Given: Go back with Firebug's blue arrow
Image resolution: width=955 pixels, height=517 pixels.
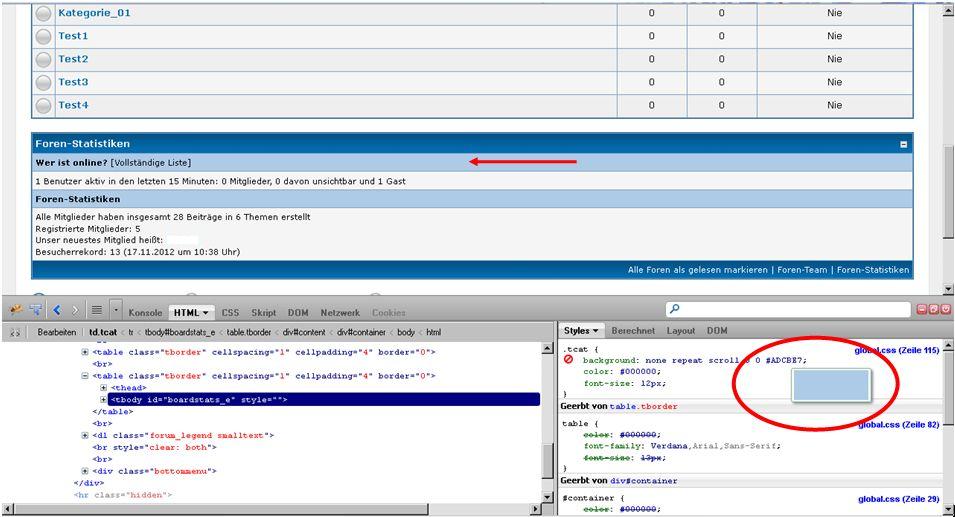Looking at the screenshot, I should (x=57, y=310).
